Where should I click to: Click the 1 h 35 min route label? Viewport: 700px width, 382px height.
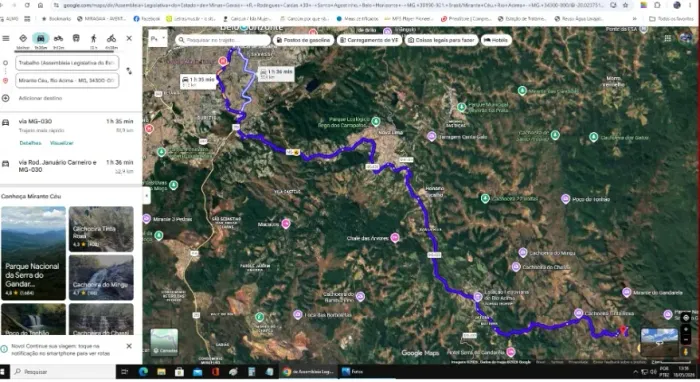pyautogui.click(x=198, y=82)
